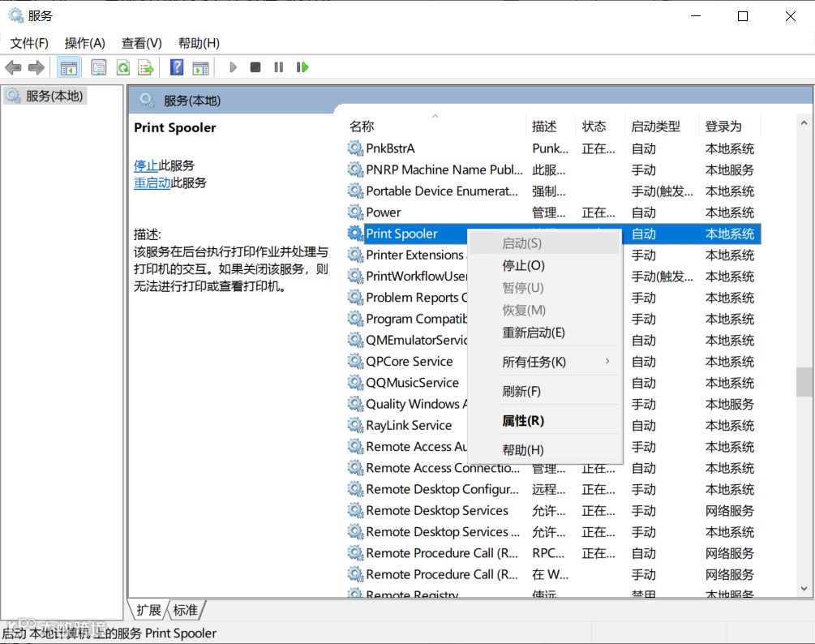Click gear icon of Power service
The width and height of the screenshot is (815, 644).
pyautogui.click(x=355, y=213)
